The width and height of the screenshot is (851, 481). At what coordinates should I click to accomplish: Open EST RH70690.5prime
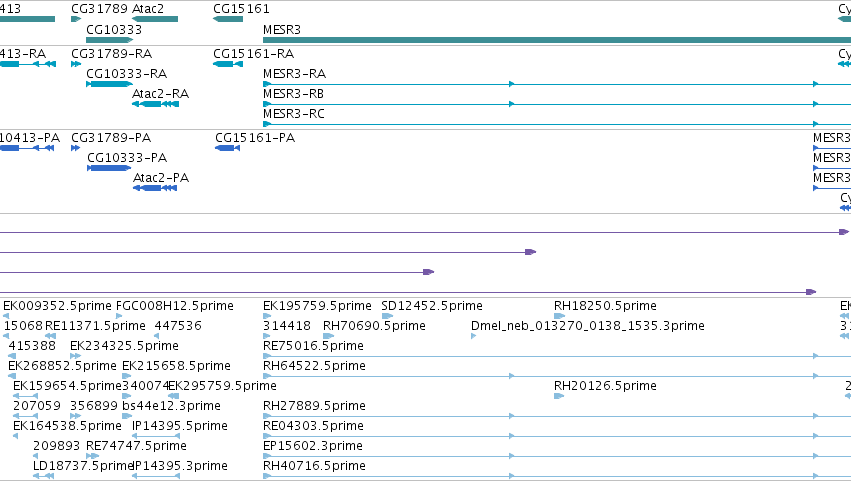[374, 326]
